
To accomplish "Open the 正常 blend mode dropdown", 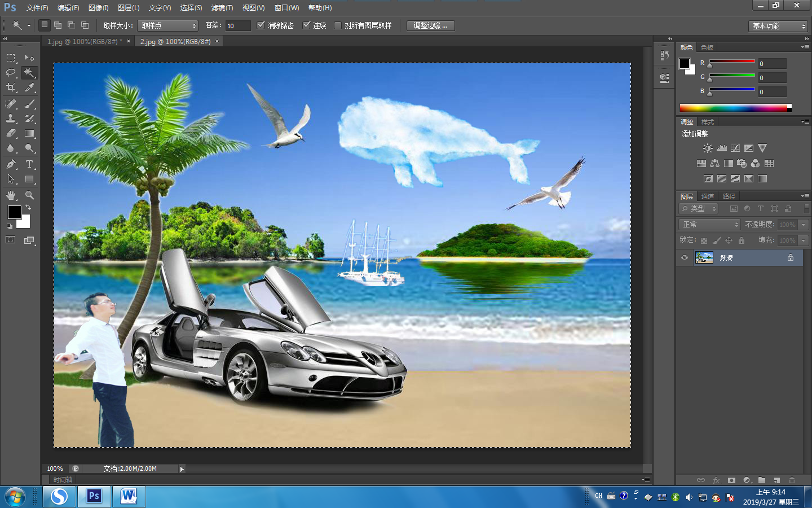I will (x=709, y=224).
